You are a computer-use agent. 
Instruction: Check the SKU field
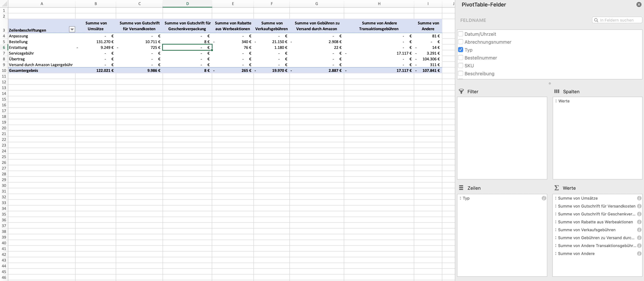pyautogui.click(x=460, y=65)
